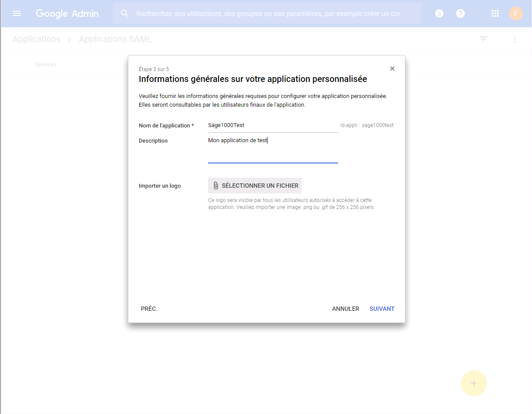The height and width of the screenshot is (414, 532).
Task: Focus the admin search field
Action: click(x=268, y=13)
